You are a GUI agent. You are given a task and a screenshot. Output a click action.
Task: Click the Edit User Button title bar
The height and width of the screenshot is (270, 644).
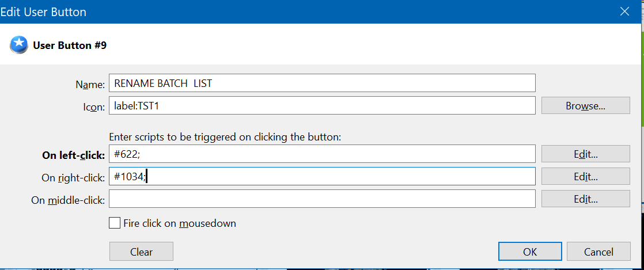(x=288, y=11)
